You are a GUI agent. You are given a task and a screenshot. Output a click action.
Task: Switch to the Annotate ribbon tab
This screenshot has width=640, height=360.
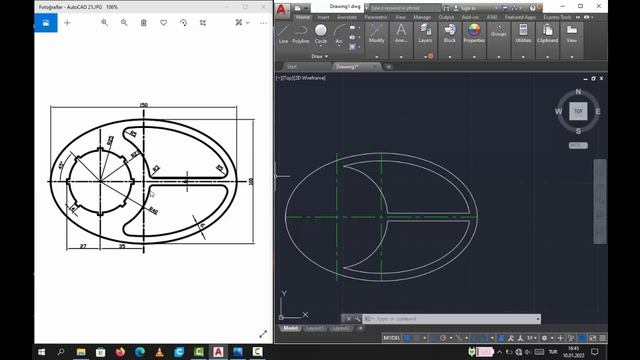[x=347, y=17]
